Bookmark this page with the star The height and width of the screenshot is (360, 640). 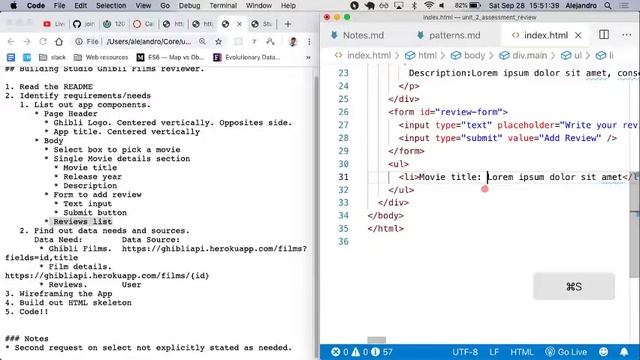(219, 41)
